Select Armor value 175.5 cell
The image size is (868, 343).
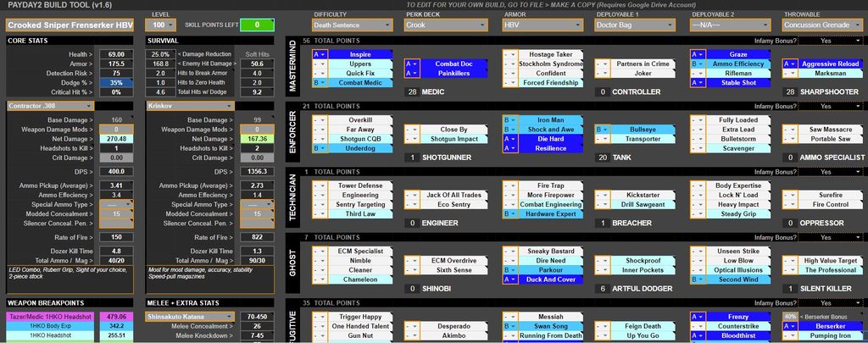[x=116, y=64]
